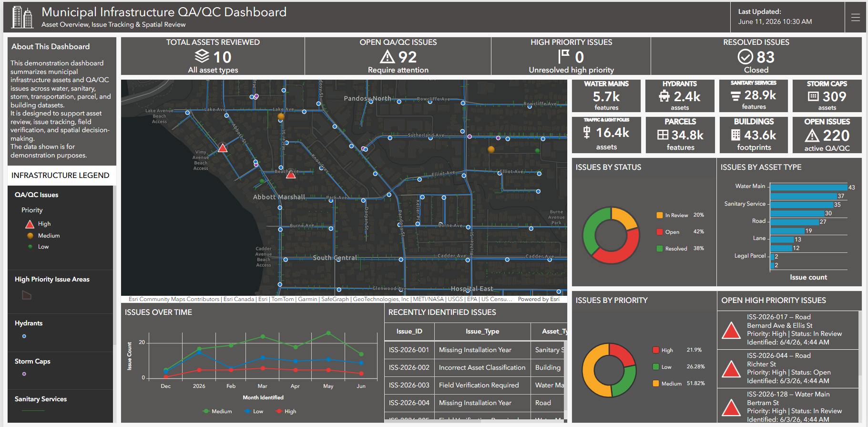Click the Esri Community Maps Contributors attribution
Screen dimensions: 868x427
tap(174, 299)
